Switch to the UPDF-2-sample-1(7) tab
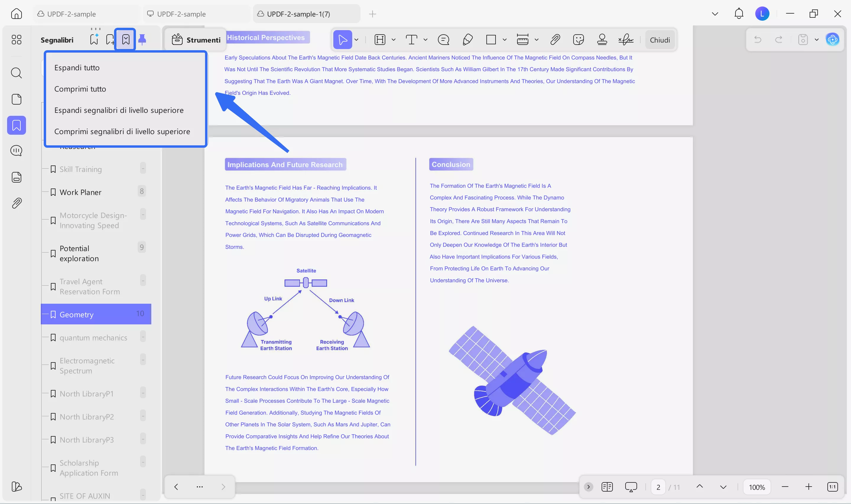 (298, 14)
